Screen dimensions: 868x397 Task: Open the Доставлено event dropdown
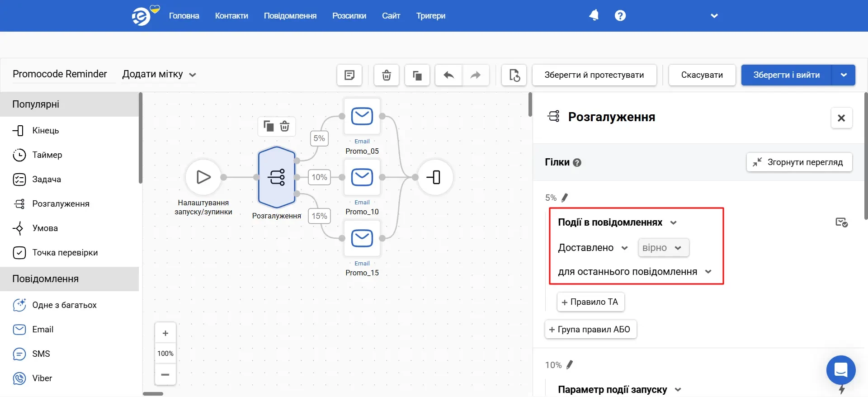593,248
